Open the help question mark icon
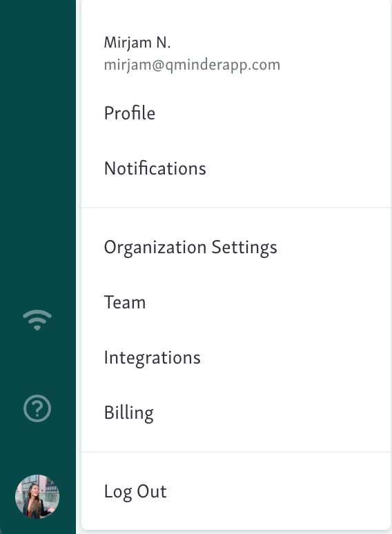 (x=37, y=408)
